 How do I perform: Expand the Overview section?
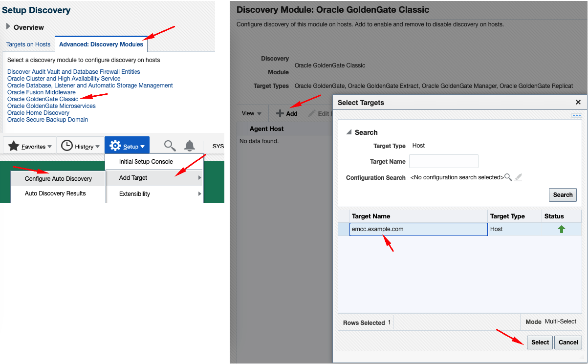pos(8,26)
